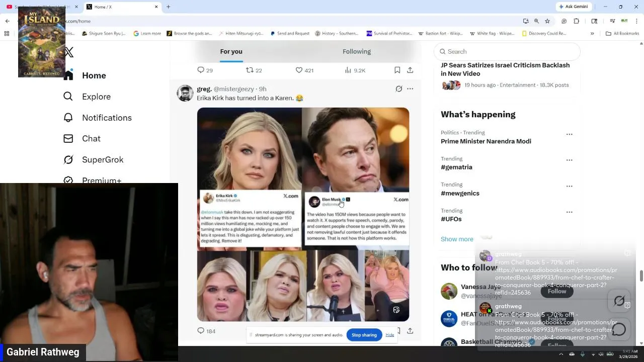Image resolution: width=644 pixels, height=362 pixels.
Task: Click Stop sharing button
Action: [x=364, y=335]
